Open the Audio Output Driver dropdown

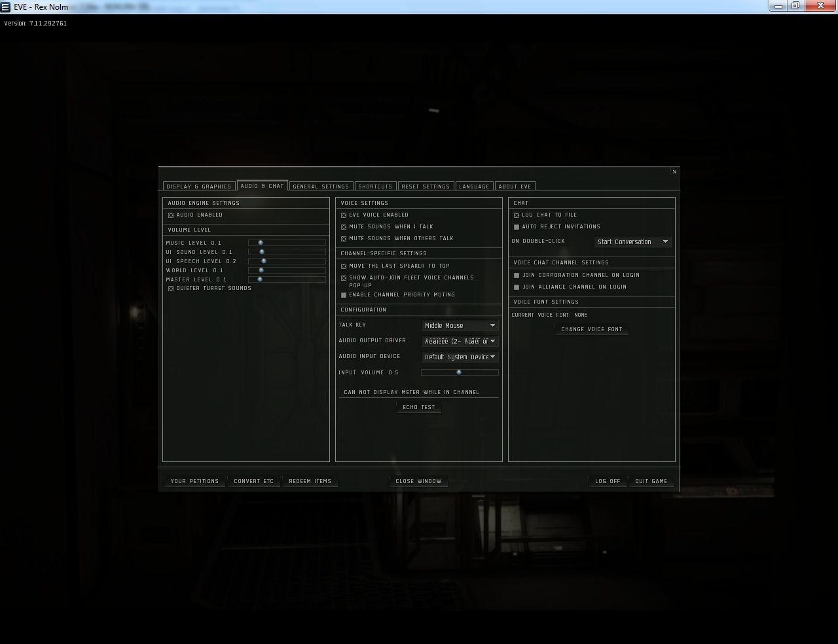[x=460, y=341]
